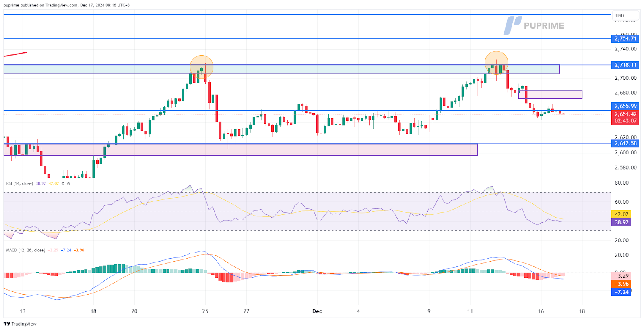This screenshot has height=330, width=644.
Task: Click the 20 date label on time axis
Action: click(x=134, y=311)
